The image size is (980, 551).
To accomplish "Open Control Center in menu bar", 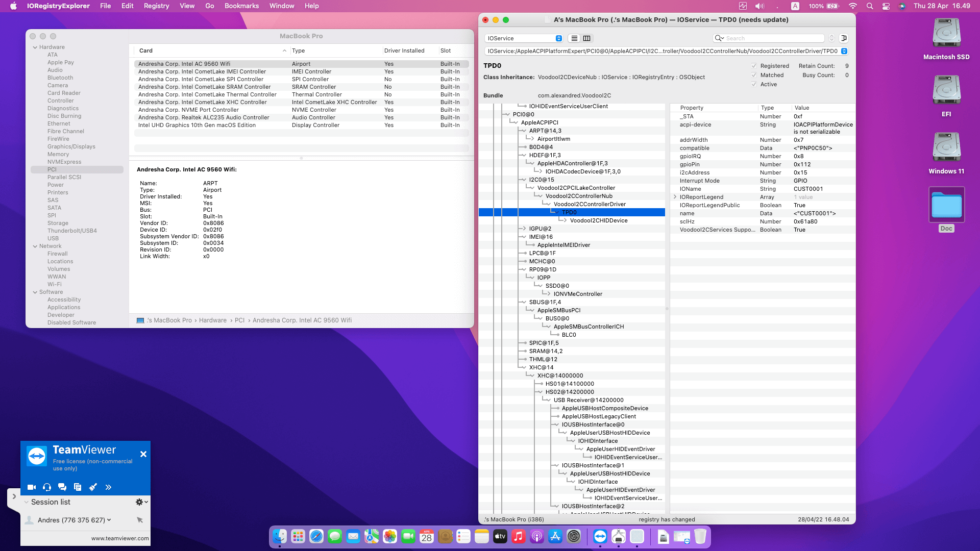I will [886, 6].
